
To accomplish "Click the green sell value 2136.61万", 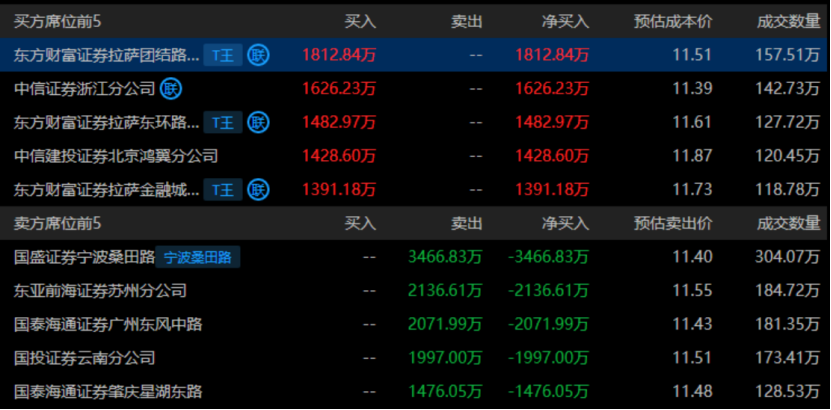I will (x=446, y=291).
